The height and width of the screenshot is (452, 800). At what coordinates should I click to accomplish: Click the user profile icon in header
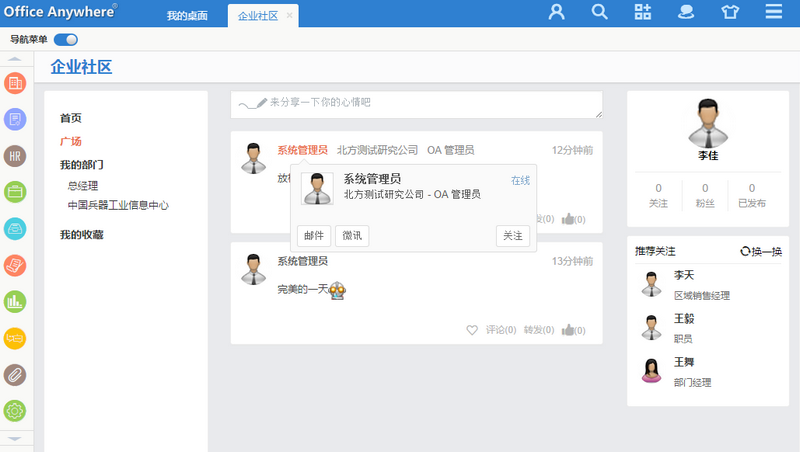557,13
